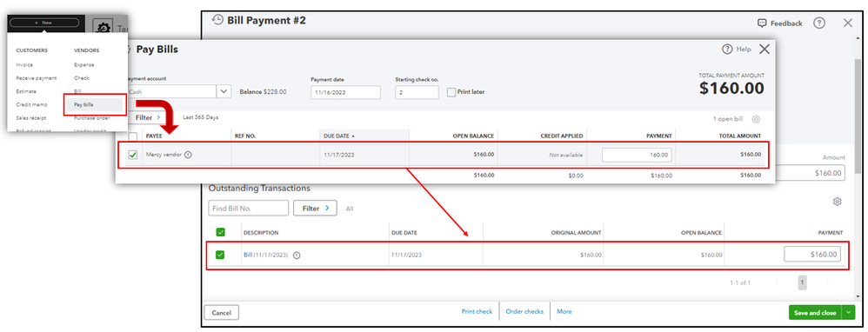Click the Order checks link
The width and height of the screenshot is (868, 332).
pyautogui.click(x=524, y=311)
